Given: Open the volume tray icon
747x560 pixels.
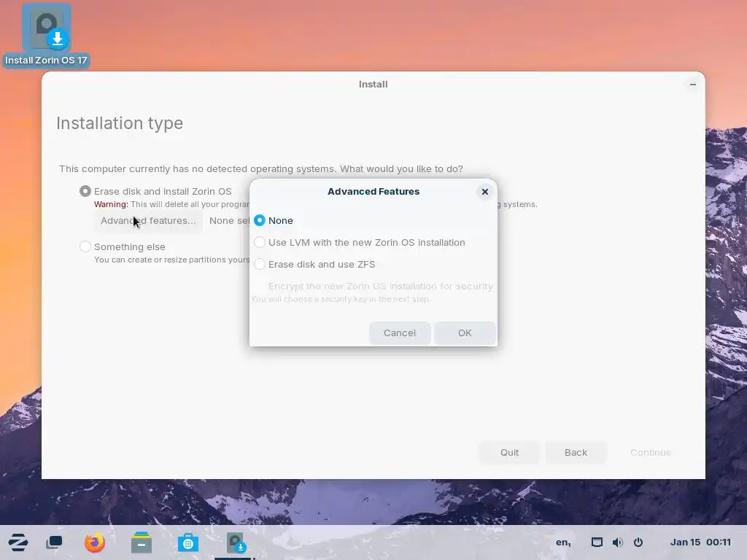Looking at the screenshot, I should [617, 542].
